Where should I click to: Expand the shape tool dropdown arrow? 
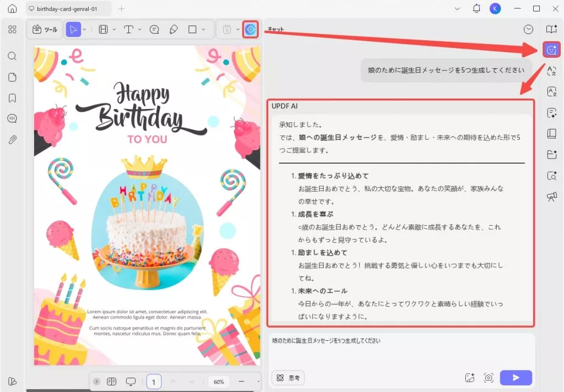tap(204, 30)
